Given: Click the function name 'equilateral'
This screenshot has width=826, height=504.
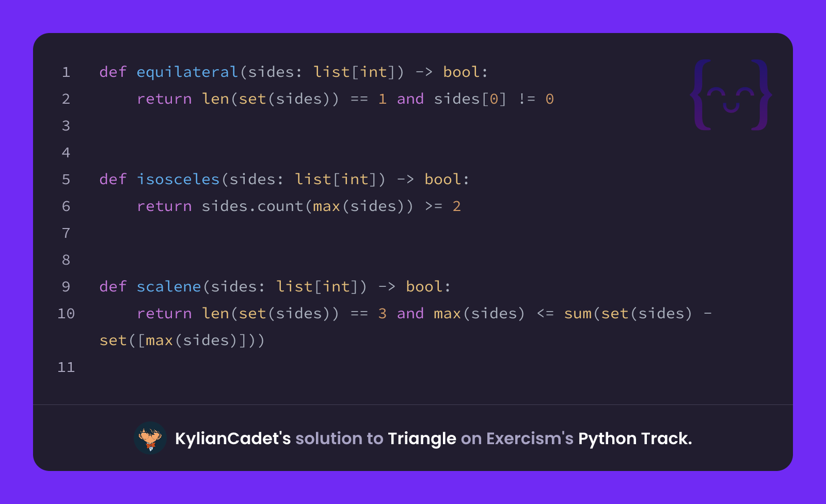Looking at the screenshot, I should 187,72.
